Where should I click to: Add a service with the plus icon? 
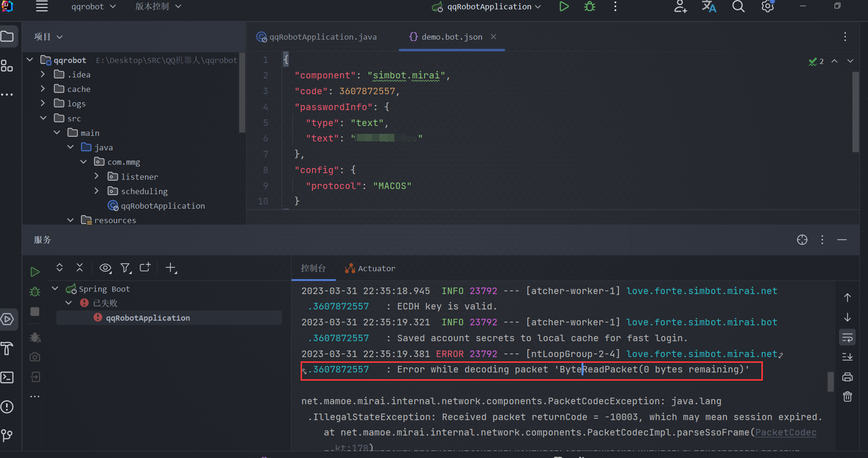[171, 268]
